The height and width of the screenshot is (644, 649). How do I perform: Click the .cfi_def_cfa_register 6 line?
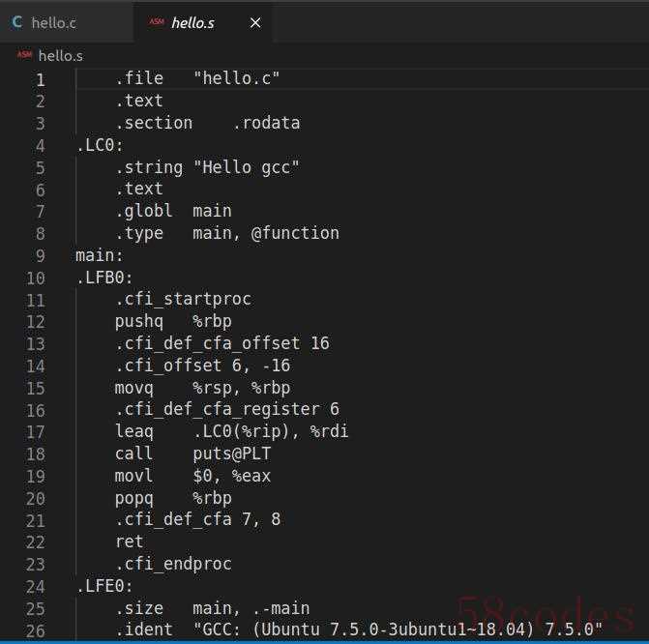227,409
